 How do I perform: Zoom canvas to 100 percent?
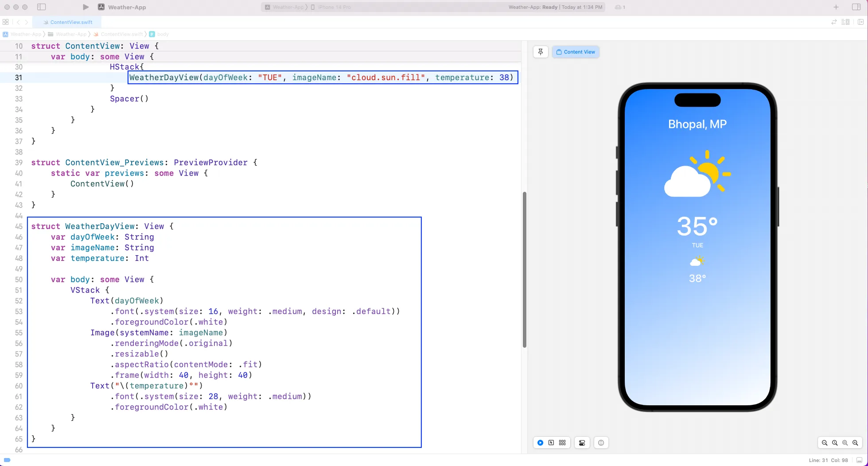click(x=835, y=443)
